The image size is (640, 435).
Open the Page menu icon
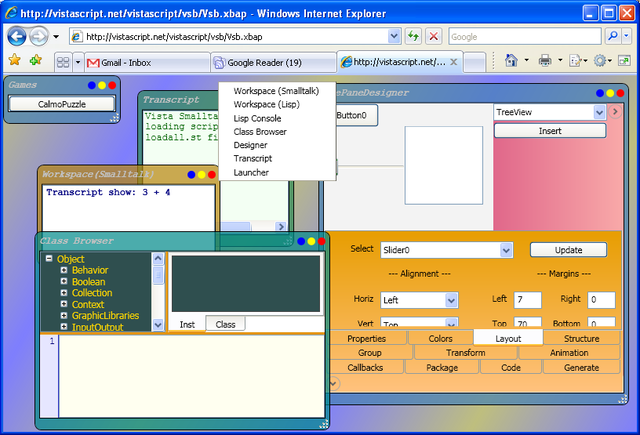click(x=575, y=61)
